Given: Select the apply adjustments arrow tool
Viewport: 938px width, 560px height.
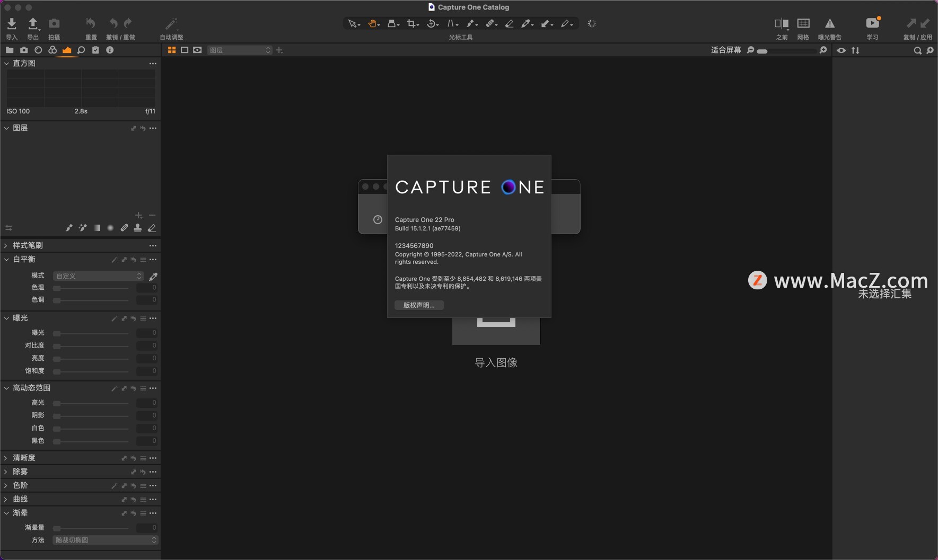Looking at the screenshot, I should (547, 24).
